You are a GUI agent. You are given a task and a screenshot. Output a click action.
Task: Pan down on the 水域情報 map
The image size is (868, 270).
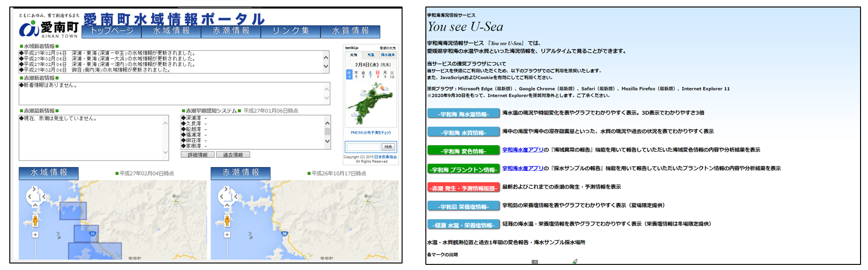(34, 204)
